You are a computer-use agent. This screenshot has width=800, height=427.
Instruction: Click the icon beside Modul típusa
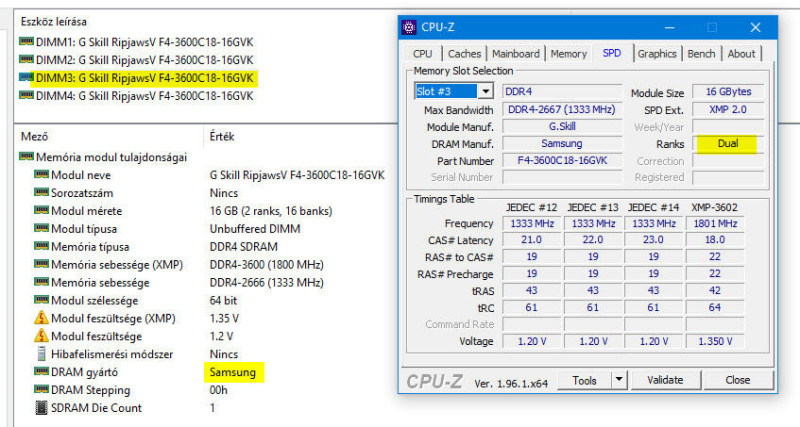[x=41, y=228]
